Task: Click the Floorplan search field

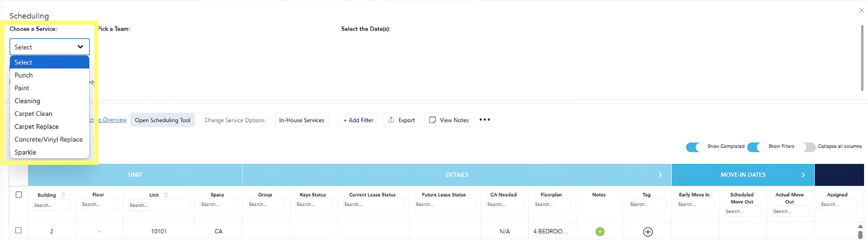Action: point(551,205)
